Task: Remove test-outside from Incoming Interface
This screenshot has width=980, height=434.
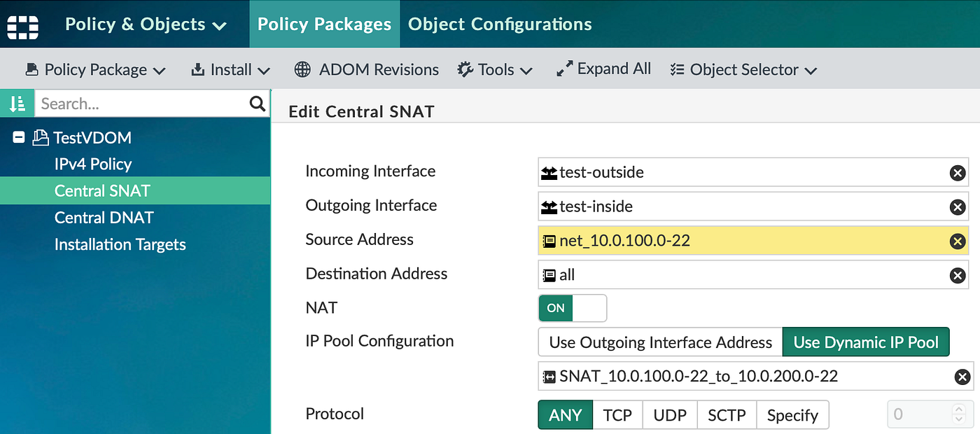Action: coord(957,173)
